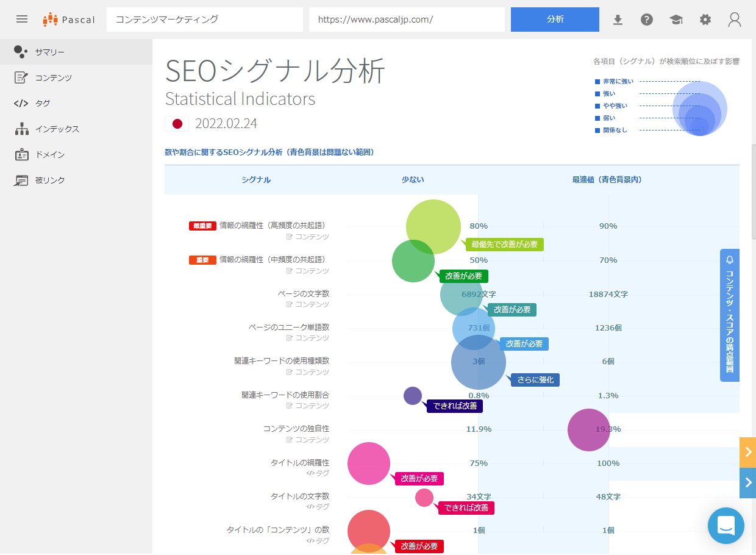
Task: Open the help question mark icon
Action: pyautogui.click(x=647, y=20)
